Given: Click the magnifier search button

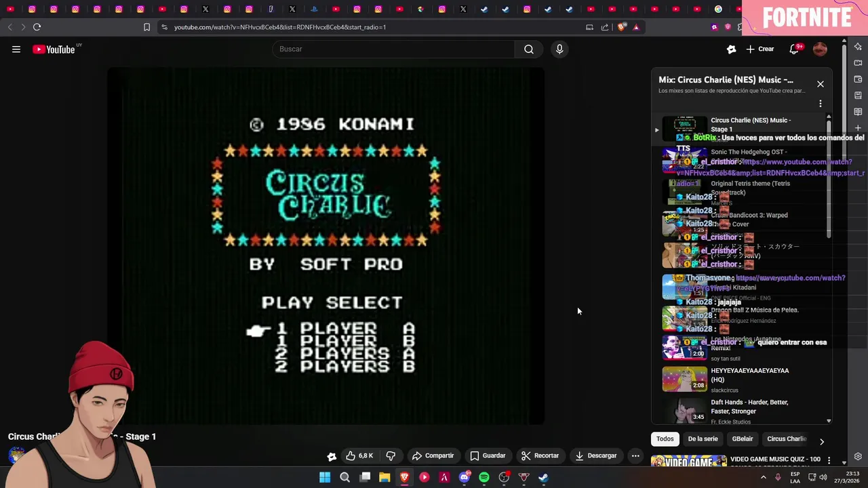Looking at the screenshot, I should click(529, 49).
